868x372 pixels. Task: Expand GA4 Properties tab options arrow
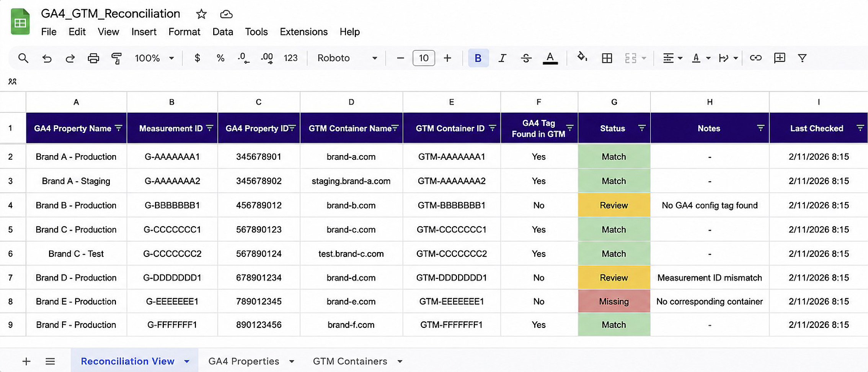click(x=292, y=361)
